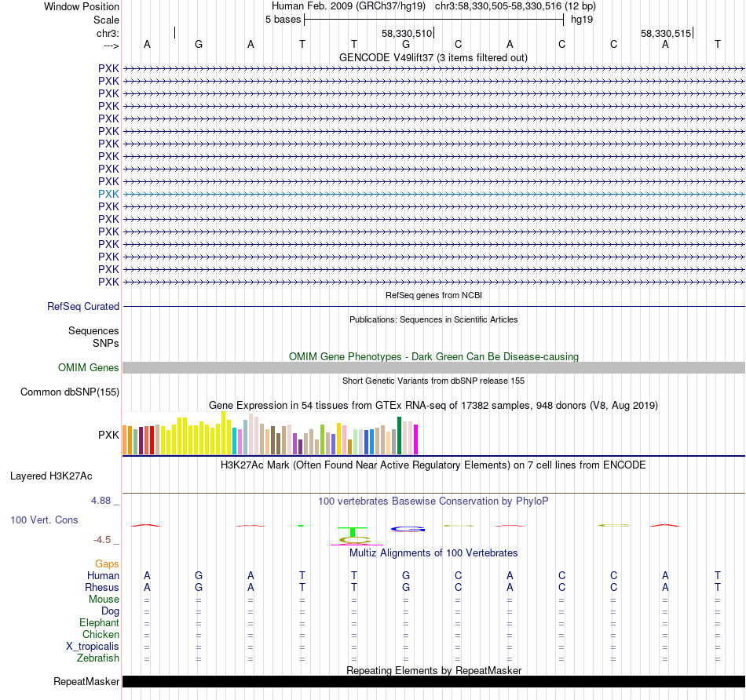
Task: Click the RefSeq Curated track label
Action: (82, 306)
